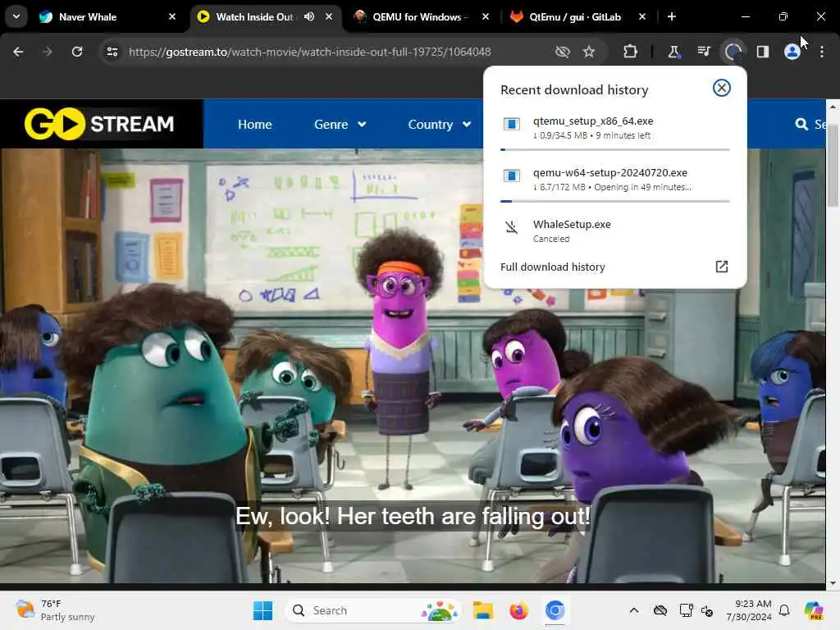The height and width of the screenshot is (630, 840).
Task: Expand the Genre dropdown menu
Action: 340,125
